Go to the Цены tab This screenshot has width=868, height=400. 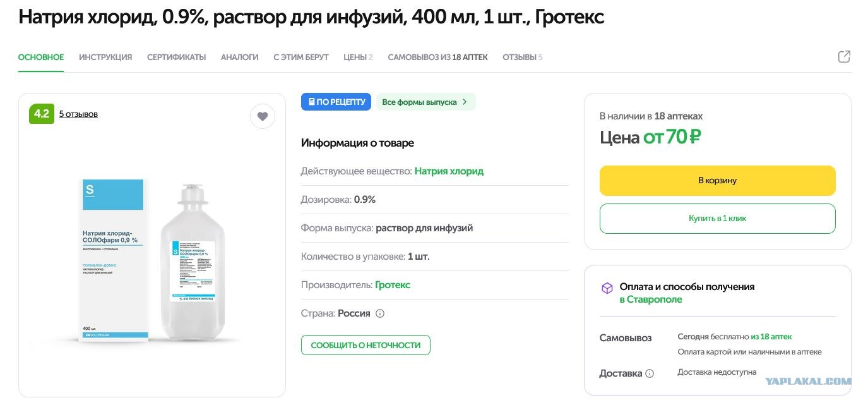click(358, 57)
